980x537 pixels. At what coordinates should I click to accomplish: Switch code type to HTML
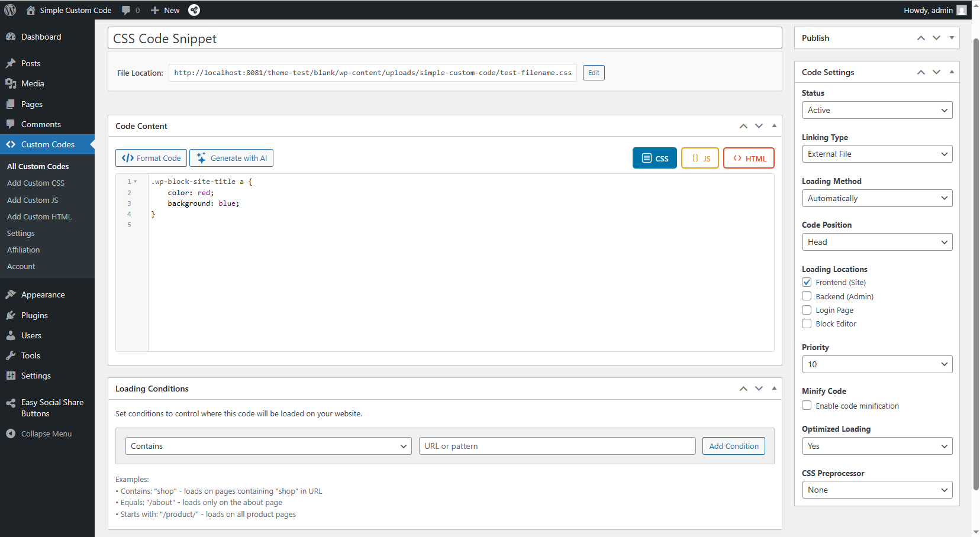(749, 158)
